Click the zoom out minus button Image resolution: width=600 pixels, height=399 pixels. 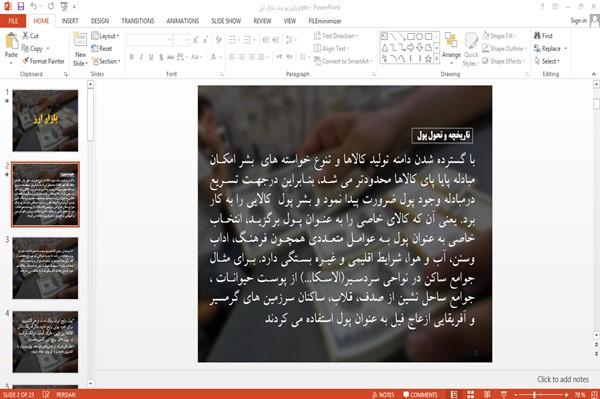pyautogui.click(x=515, y=394)
